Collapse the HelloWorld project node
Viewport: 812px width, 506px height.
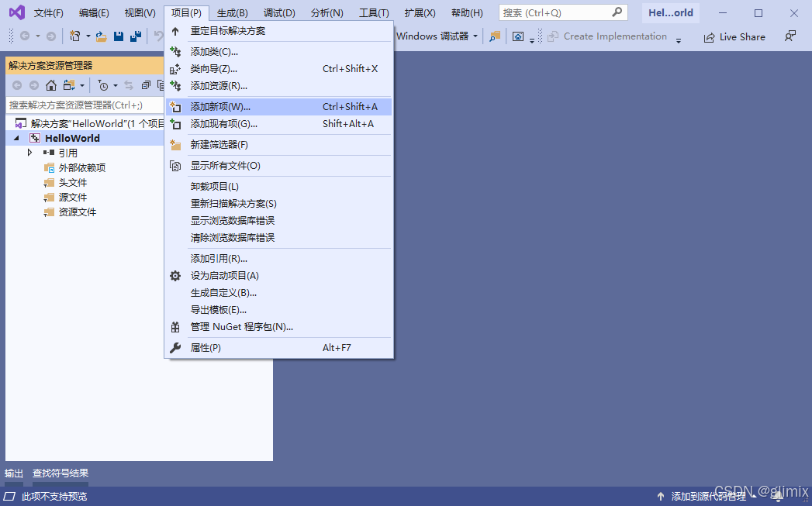point(16,137)
